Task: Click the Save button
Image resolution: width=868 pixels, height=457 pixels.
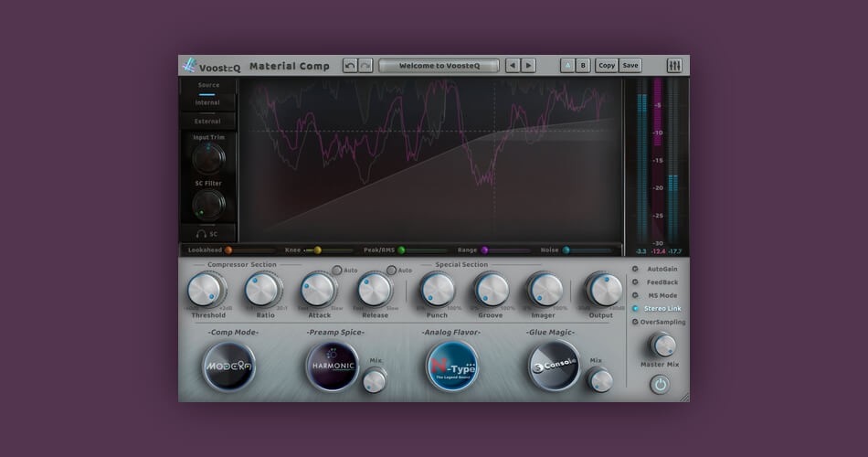Action: click(x=630, y=66)
